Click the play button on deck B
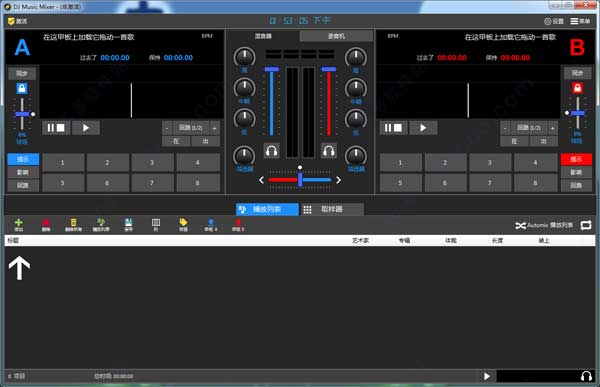 click(x=423, y=128)
